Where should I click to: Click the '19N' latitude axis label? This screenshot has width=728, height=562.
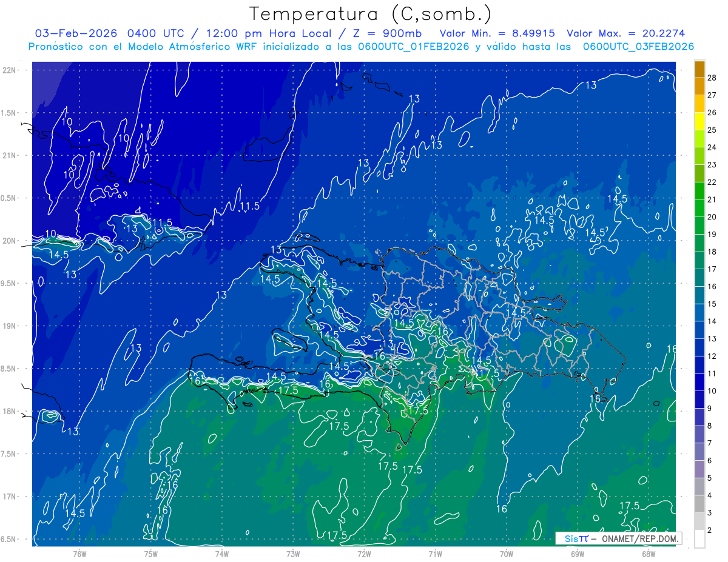(x=8, y=326)
